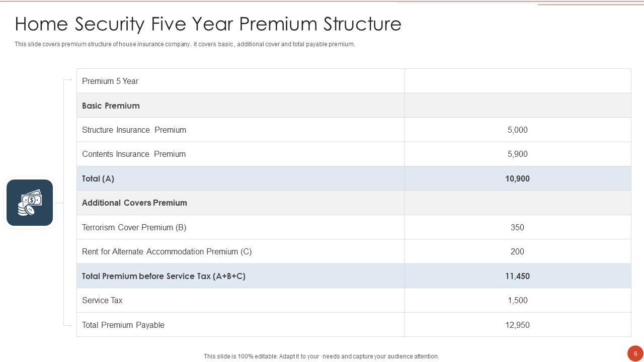Click the slide description text under title
The image size is (644, 362).
[185, 44]
